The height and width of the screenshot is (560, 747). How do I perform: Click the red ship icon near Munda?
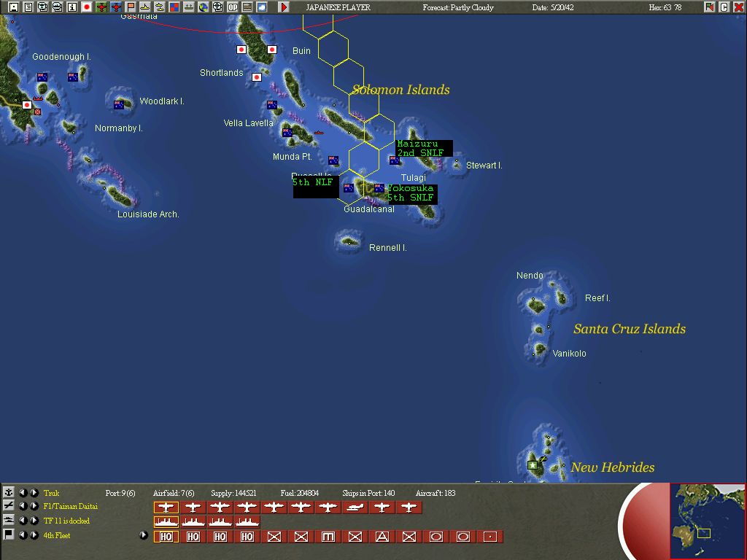tap(319, 133)
